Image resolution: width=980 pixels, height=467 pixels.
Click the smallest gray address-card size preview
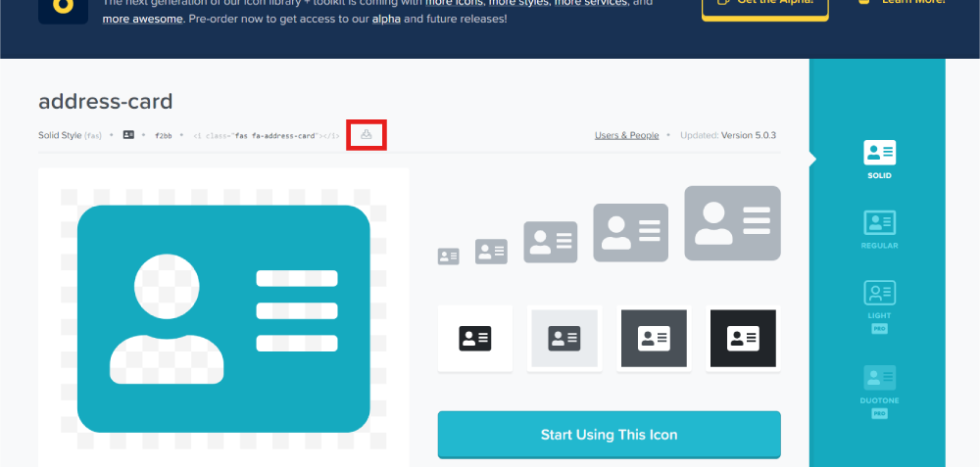tap(448, 257)
